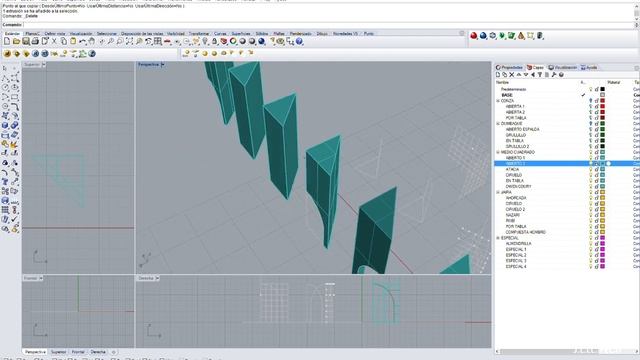Activate the Pan hand tool

click(92, 41)
